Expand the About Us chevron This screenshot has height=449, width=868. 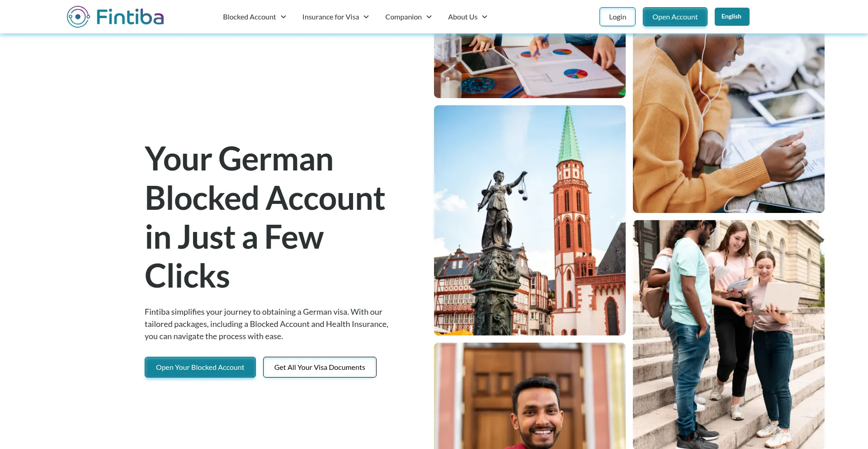[485, 17]
